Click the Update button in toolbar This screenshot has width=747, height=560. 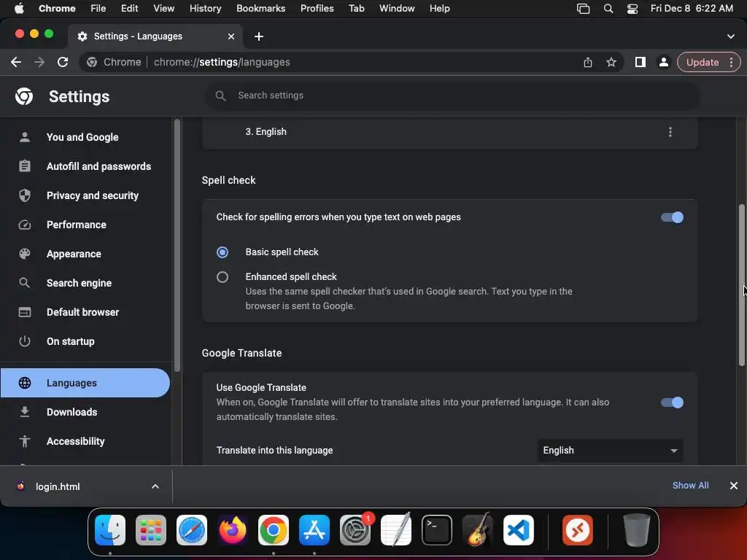pos(708,62)
